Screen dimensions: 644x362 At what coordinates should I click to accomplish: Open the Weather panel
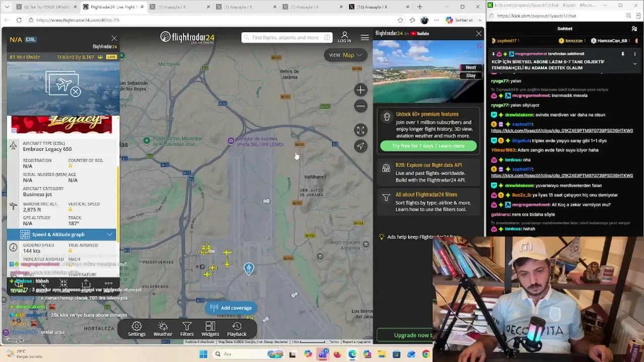(x=163, y=329)
